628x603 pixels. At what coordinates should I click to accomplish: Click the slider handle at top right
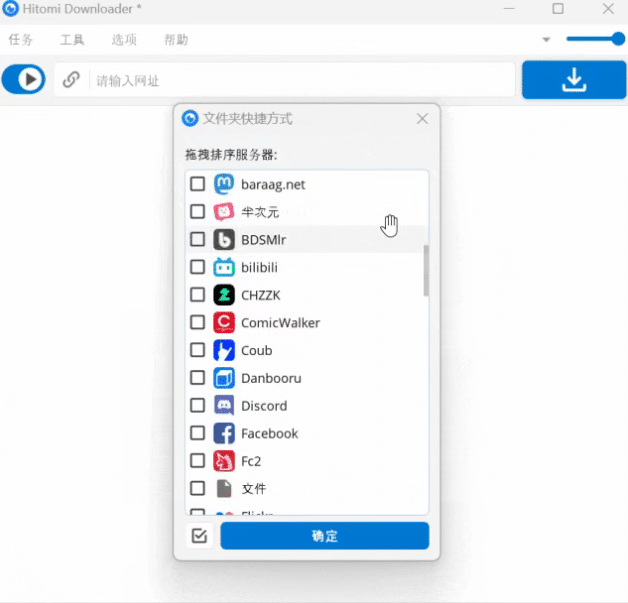[618, 39]
